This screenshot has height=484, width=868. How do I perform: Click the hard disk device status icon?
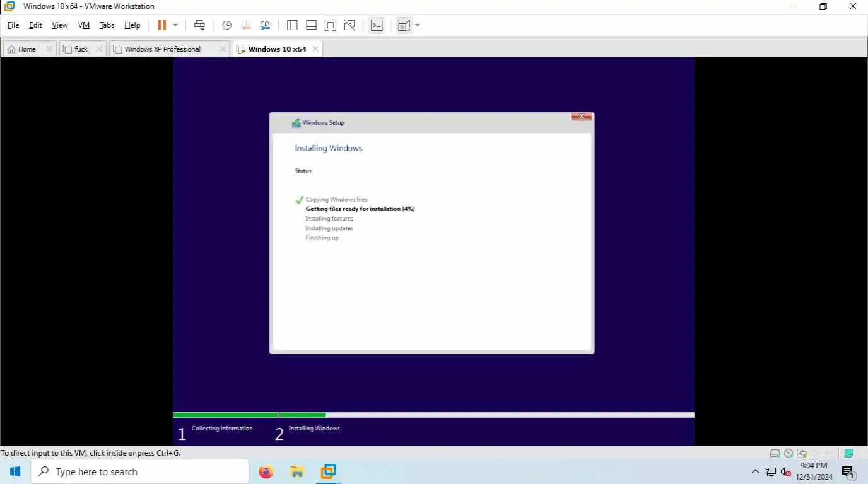tap(775, 453)
